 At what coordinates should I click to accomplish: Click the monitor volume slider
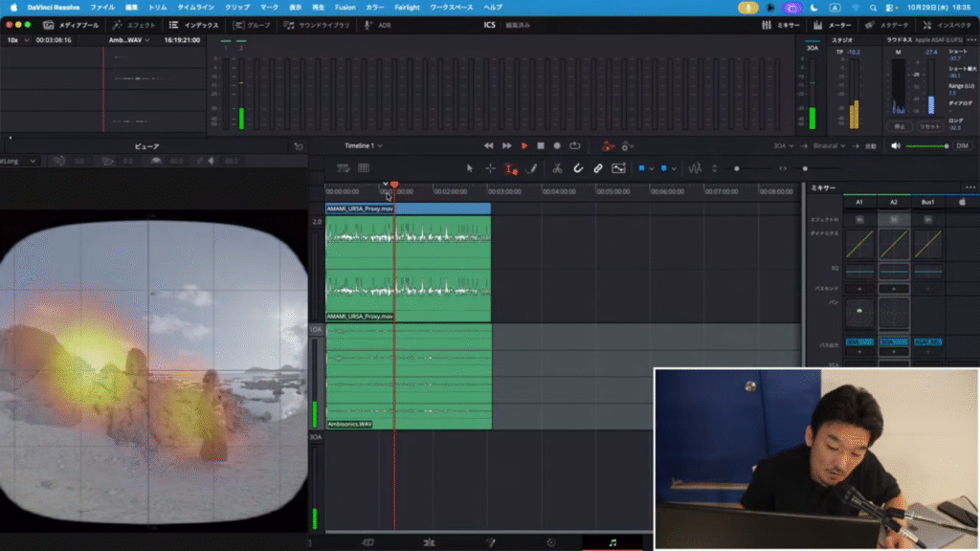click(x=926, y=145)
